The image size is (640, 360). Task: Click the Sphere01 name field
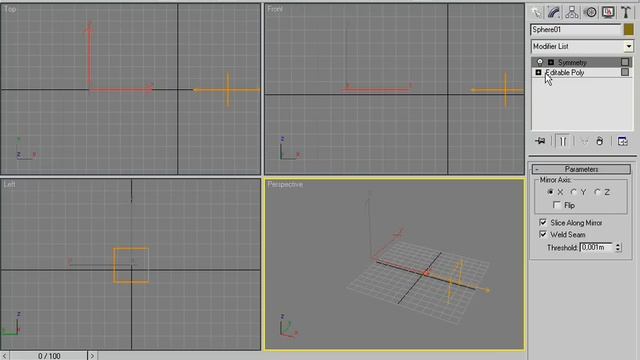(x=576, y=29)
